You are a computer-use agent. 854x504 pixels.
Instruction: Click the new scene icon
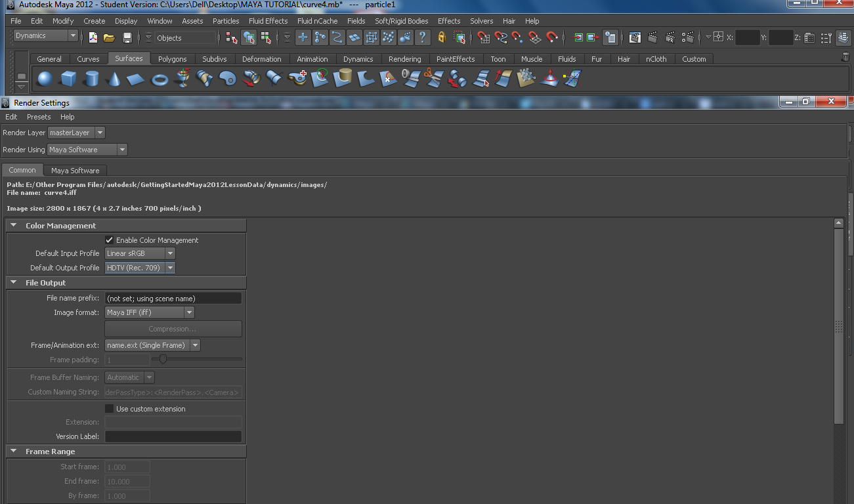click(x=93, y=37)
